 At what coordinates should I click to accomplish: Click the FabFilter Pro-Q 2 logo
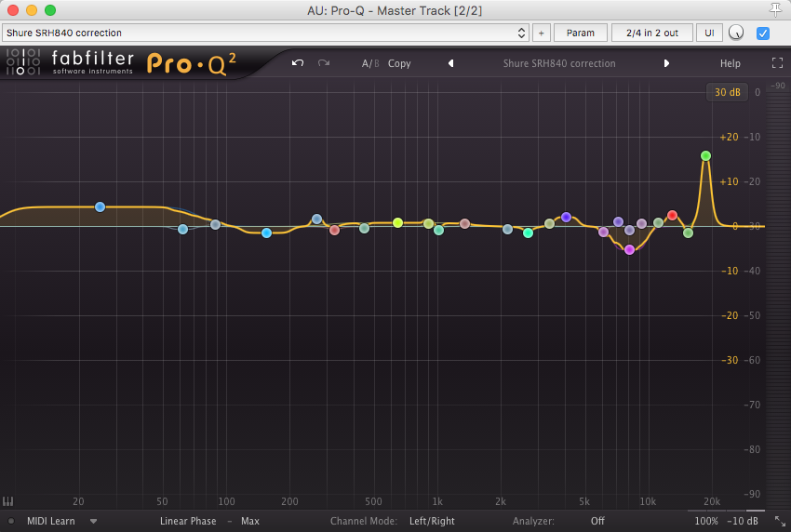tap(121, 63)
